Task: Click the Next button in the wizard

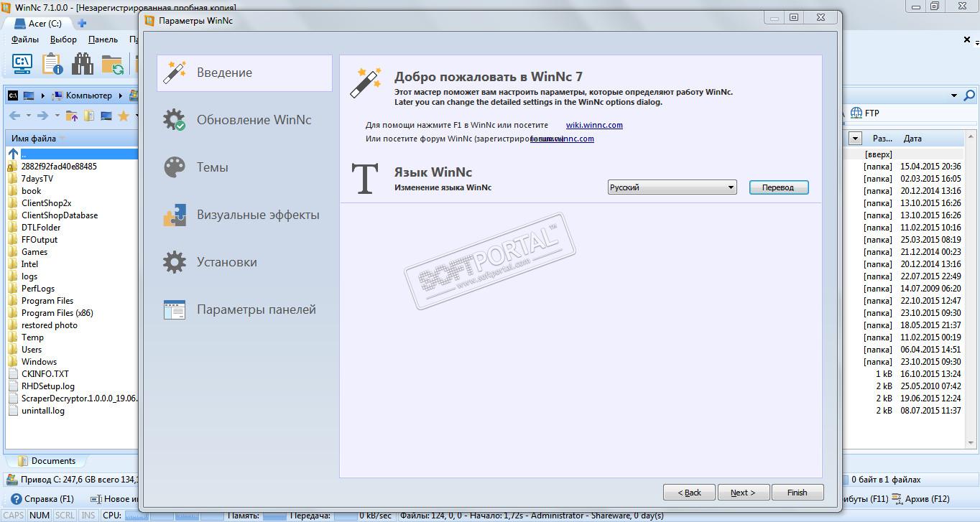Action: tap(743, 493)
